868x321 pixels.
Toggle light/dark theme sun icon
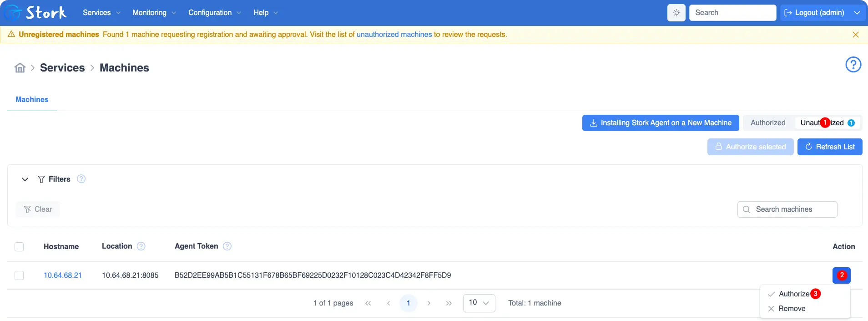676,13
